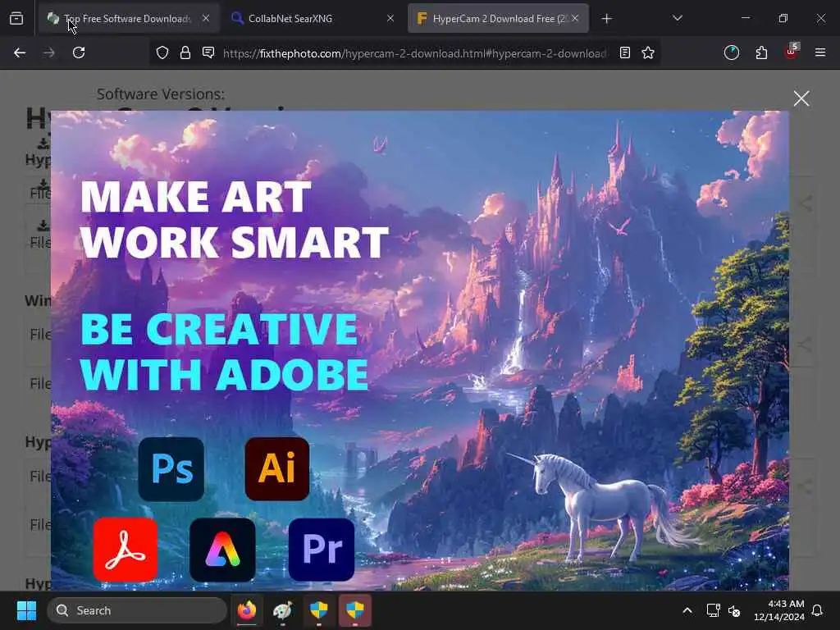Click the Adobe Express icon in ad
This screenshot has height=630, width=840.
pyautogui.click(x=222, y=550)
